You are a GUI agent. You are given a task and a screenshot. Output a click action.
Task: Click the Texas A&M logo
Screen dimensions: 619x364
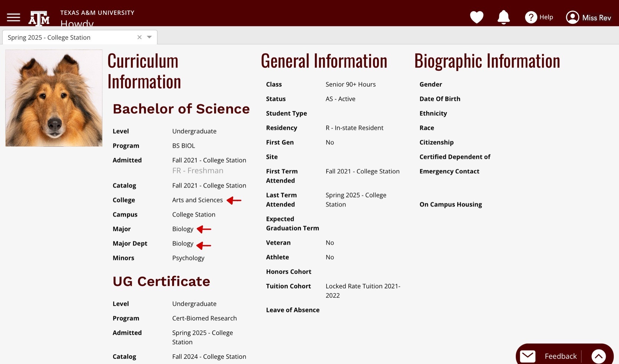coord(39,18)
